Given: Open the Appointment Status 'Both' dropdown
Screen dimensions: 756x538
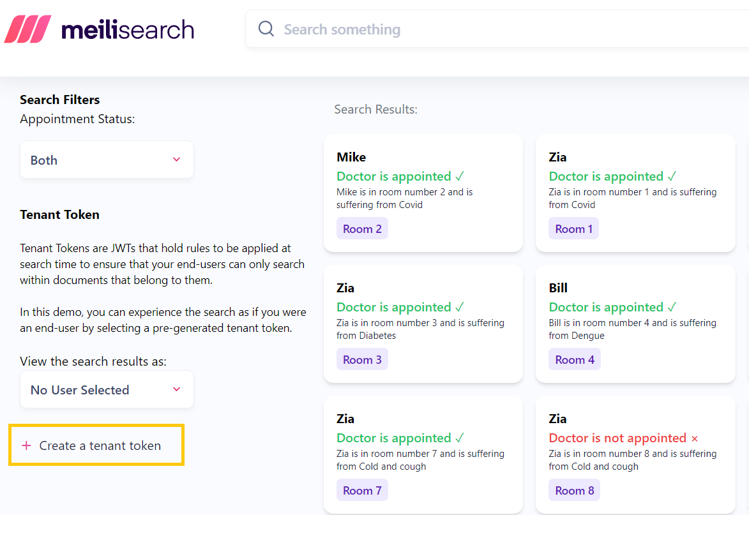Looking at the screenshot, I should (x=107, y=160).
